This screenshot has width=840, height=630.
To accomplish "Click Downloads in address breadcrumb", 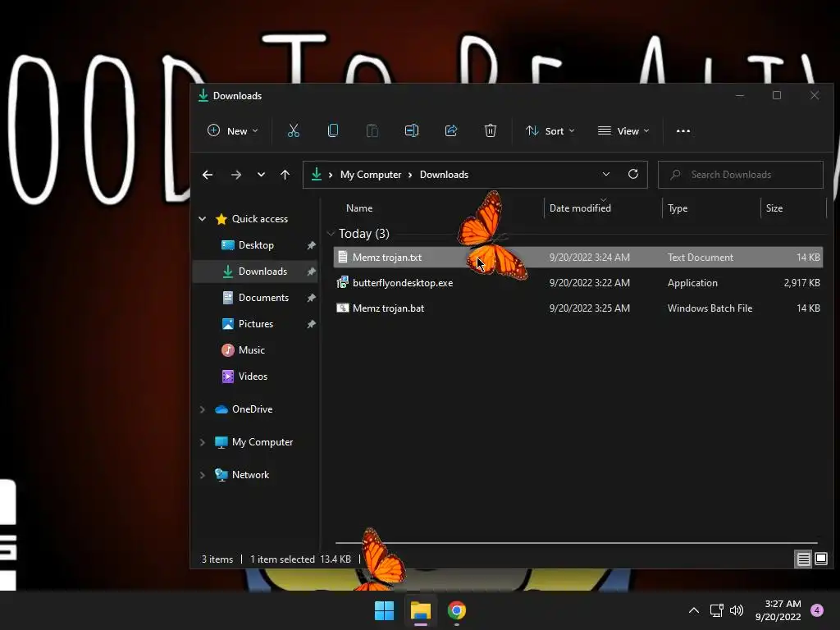I will [x=444, y=175].
